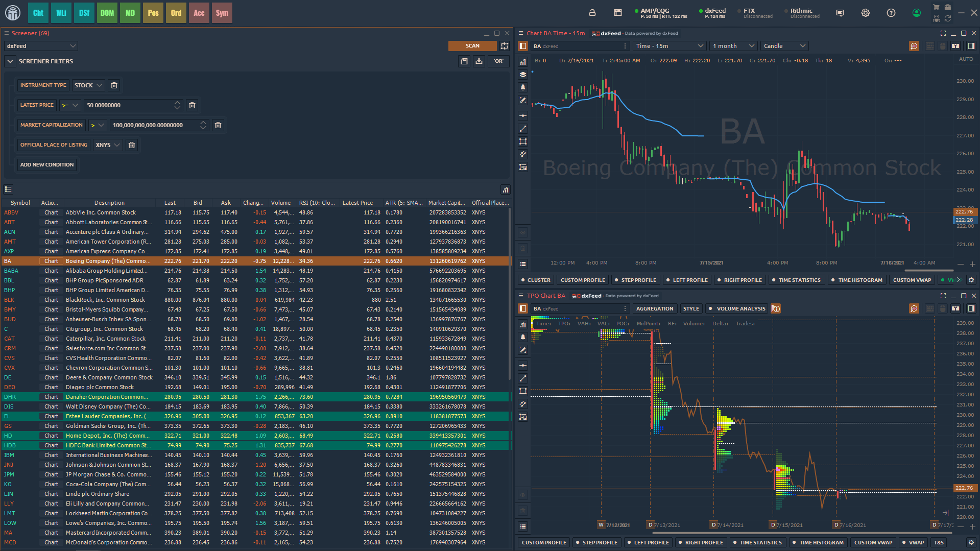
Task: Open the green user account icon
Action: [917, 13]
